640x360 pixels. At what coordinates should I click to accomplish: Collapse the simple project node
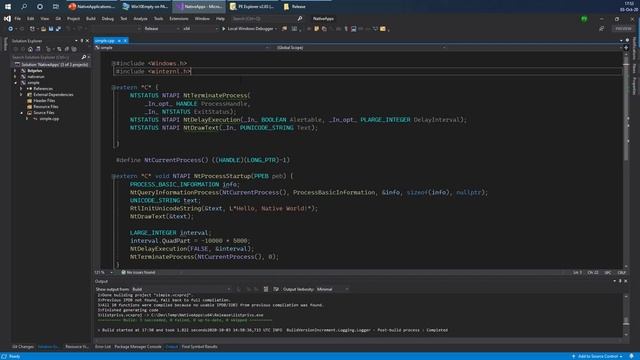point(16,83)
